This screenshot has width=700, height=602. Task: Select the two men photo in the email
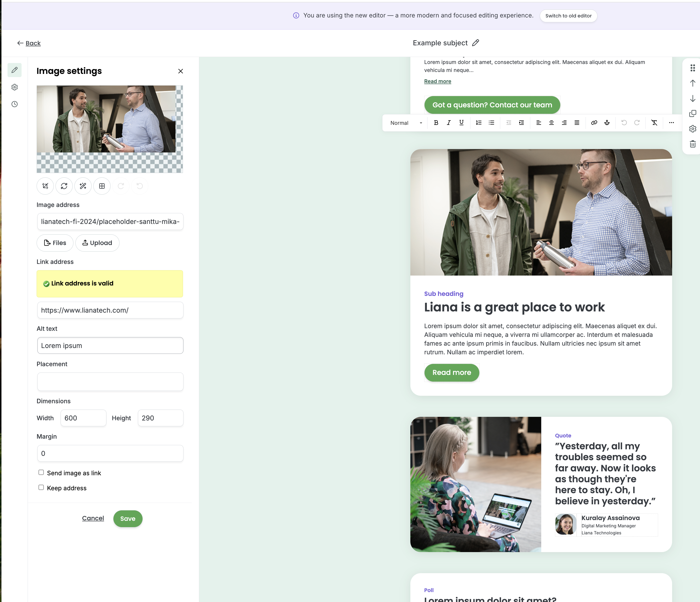[x=541, y=212]
